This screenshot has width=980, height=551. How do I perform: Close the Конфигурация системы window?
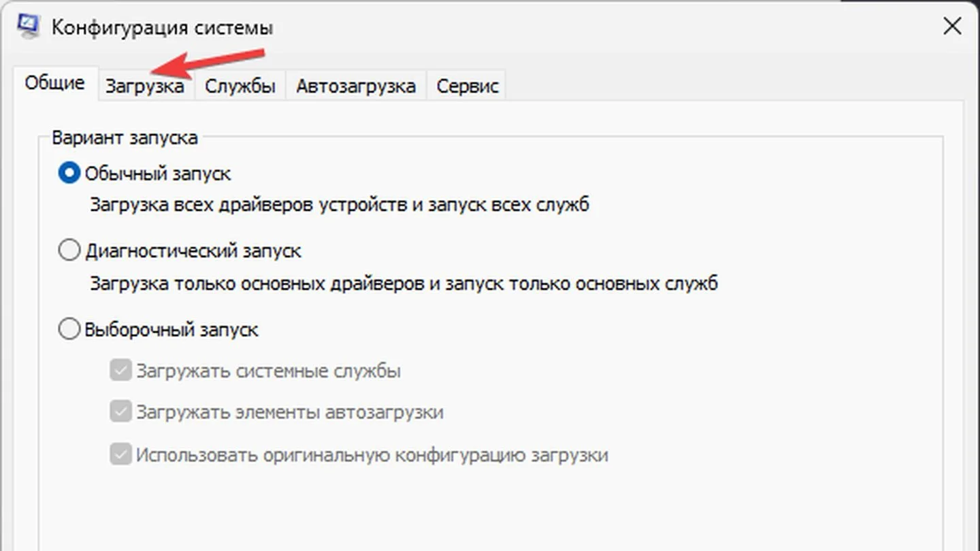tap(951, 27)
